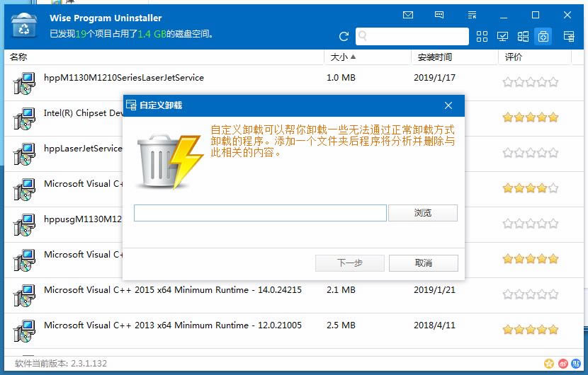
Task: Click the red Weibo icon in status bar
Action: click(563, 363)
